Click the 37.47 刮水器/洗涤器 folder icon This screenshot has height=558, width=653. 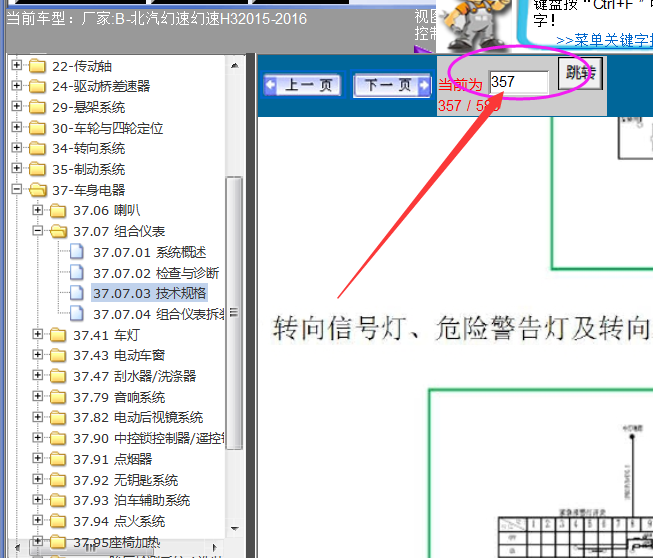click(x=58, y=376)
